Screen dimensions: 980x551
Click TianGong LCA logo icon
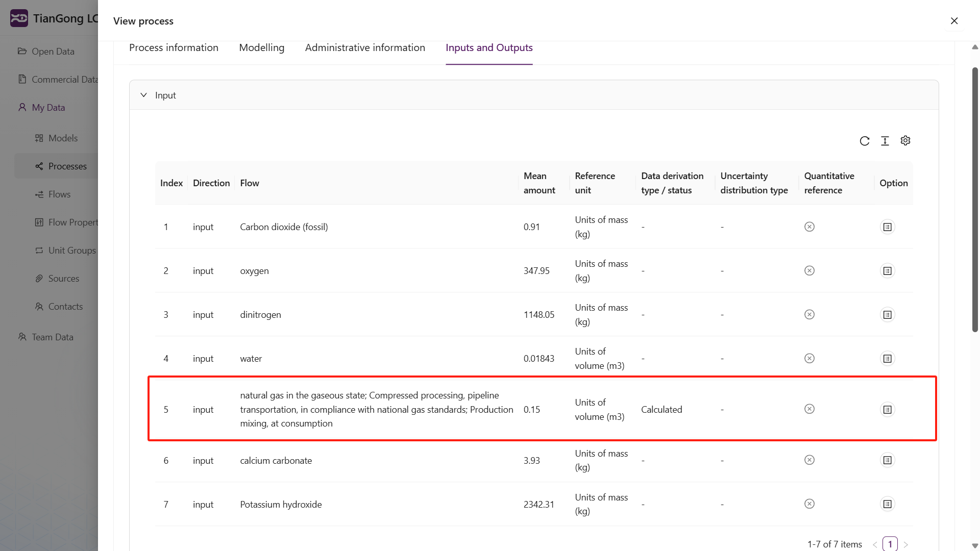tap(19, 18)
